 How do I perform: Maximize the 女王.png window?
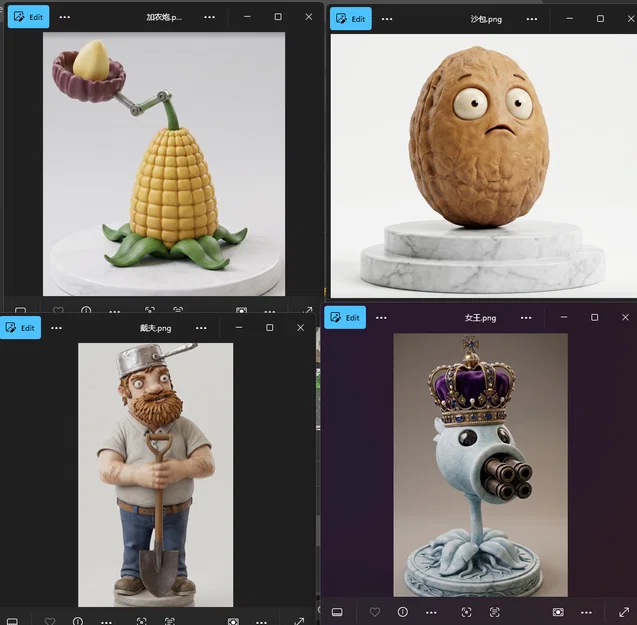(x=594, y=317)
